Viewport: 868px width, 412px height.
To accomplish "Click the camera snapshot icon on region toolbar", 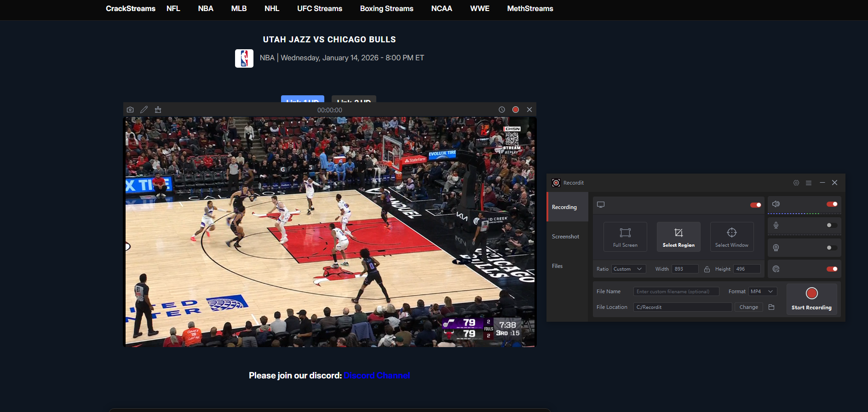I will coord(130,110).
